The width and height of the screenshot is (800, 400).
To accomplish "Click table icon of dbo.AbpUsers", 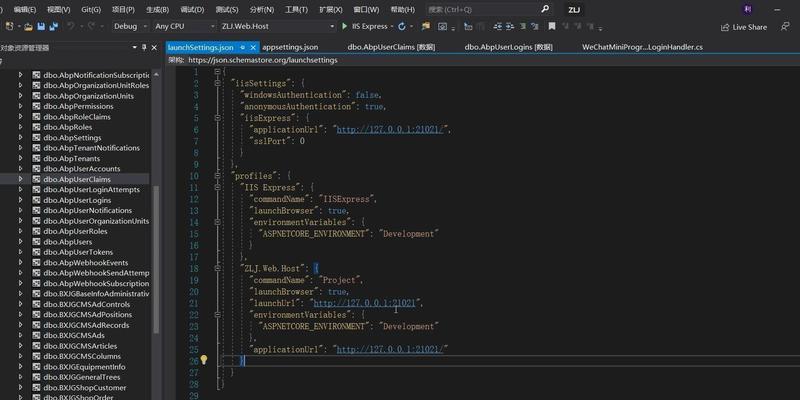I will point(36,242).
